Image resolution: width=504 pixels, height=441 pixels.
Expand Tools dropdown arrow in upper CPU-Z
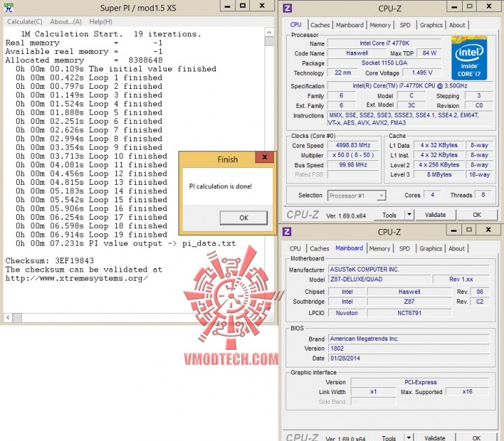409,214
